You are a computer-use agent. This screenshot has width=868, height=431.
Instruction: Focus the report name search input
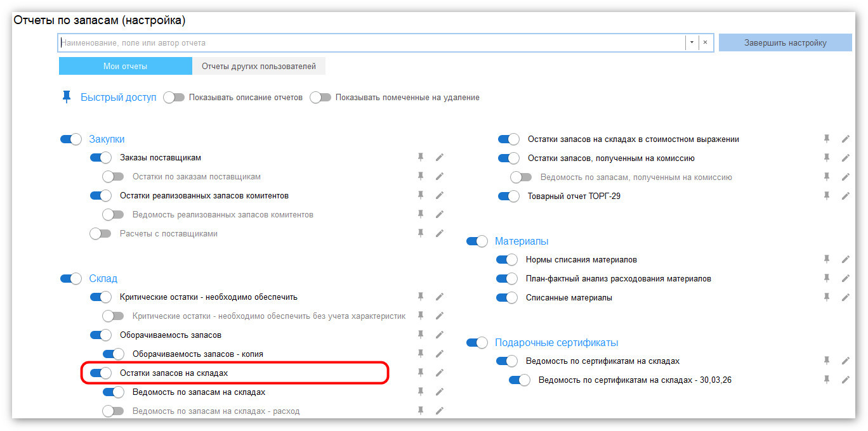click(x=371, y=43)
